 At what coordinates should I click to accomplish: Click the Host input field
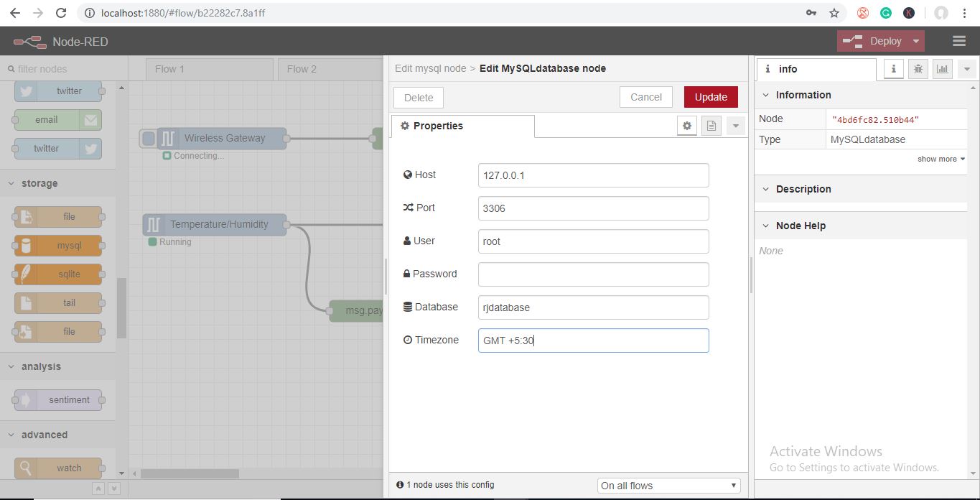click(x=593, y=175)
